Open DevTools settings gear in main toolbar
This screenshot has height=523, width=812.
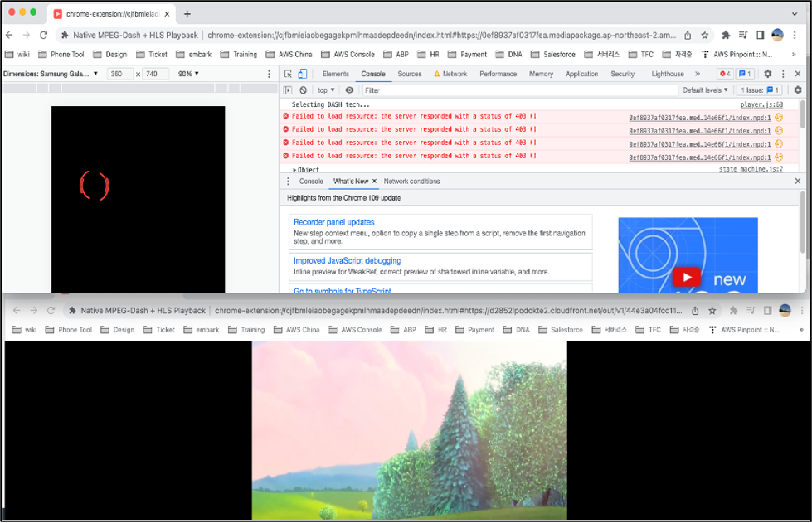point(767,74)
